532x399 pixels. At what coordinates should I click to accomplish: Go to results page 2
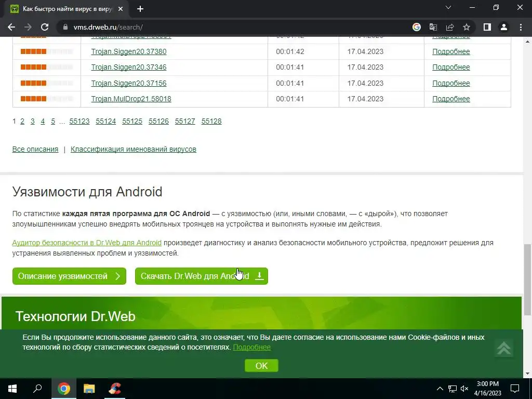[x=22, y=121]
